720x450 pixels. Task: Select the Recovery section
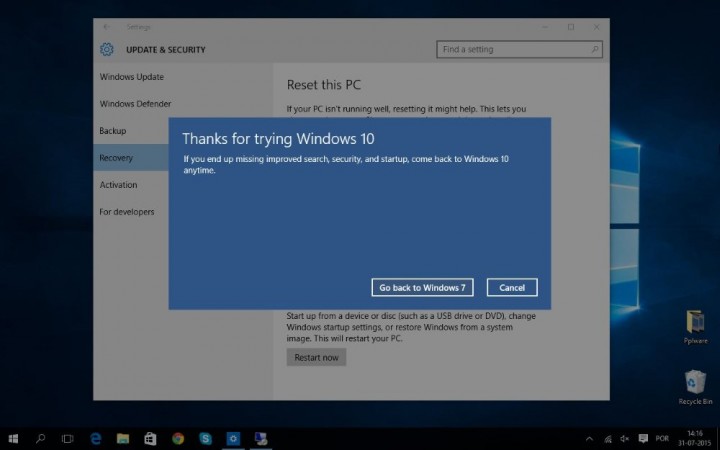click(x=131, y=158)
